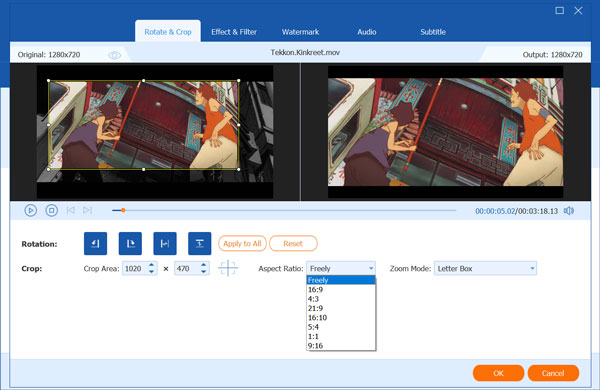
Task: Cancel the editing dialog
Action: pyautogui.click(x=553, y=373)
